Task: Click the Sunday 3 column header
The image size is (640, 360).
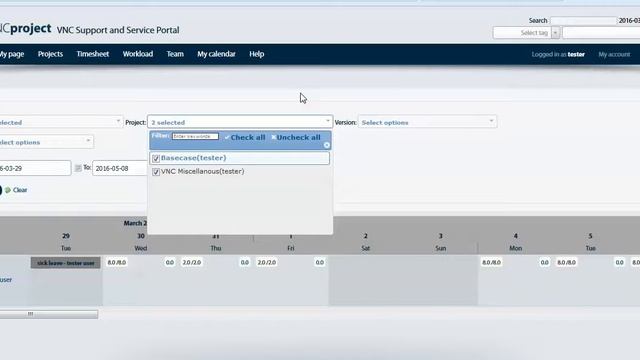Action: (440, 242)
